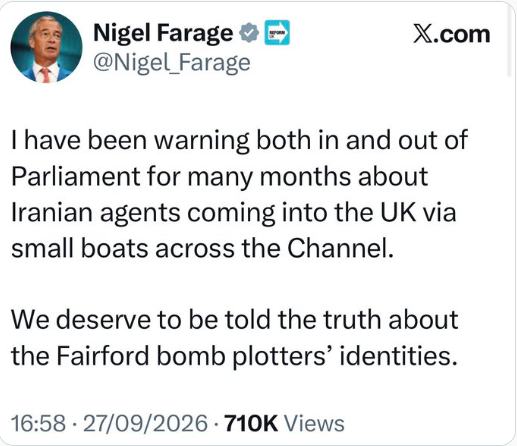Click the X glyph in X.com logo
The image size is (517, 446).
(423, 34)
